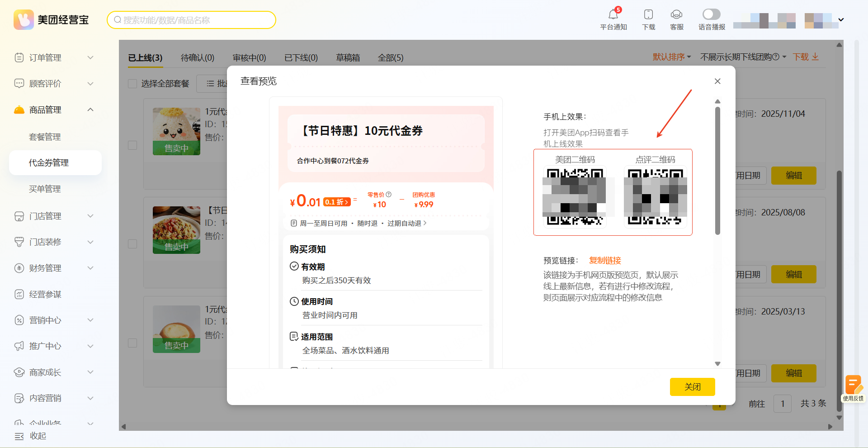868x448 pixels.
Task: Check the 【节日 voucher row checkbox
Action: pos(132,244)
